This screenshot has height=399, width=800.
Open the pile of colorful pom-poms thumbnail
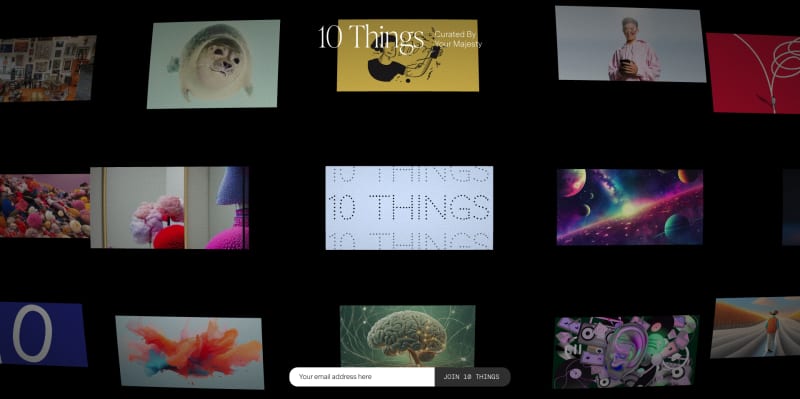point(45,206)
